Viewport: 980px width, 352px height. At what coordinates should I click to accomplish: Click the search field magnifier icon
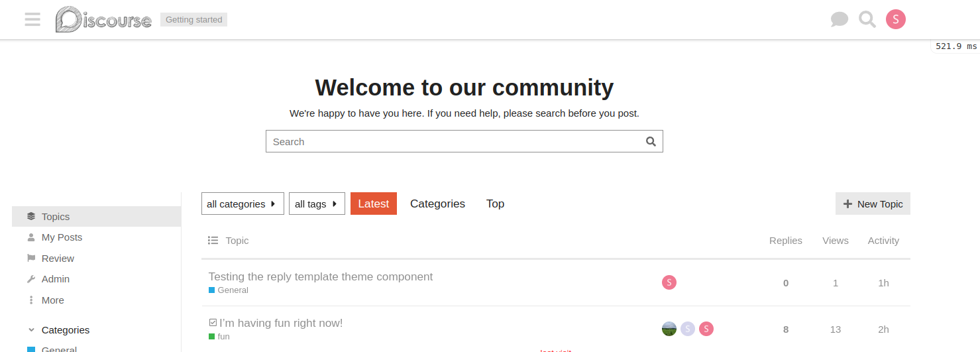[651, 141]
